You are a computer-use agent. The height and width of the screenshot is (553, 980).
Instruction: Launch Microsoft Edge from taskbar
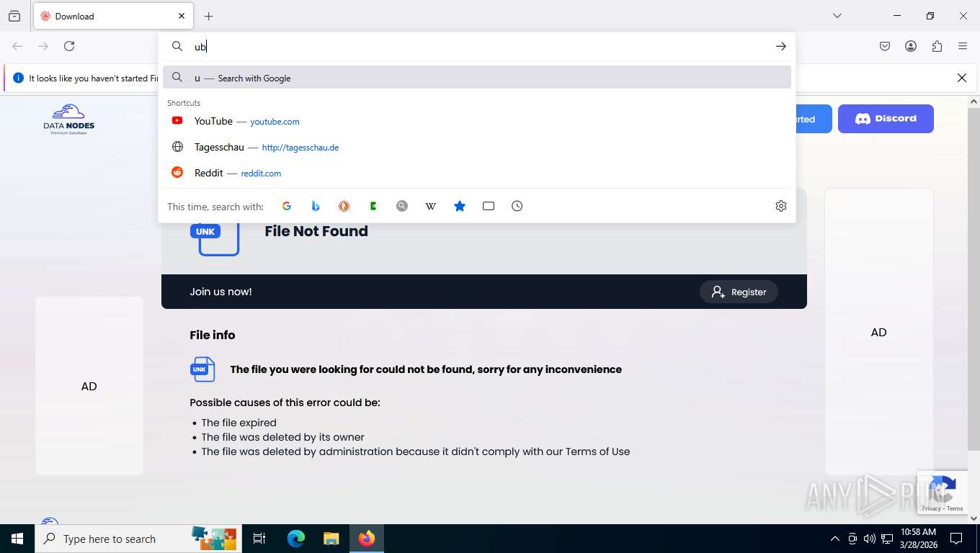(x=296, y=539)
